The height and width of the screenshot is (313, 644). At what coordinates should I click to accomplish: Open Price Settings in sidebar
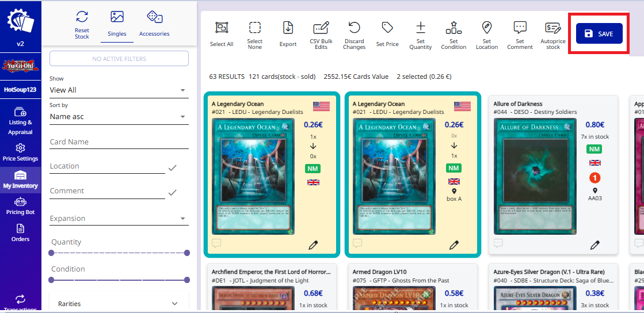point(21,152)
